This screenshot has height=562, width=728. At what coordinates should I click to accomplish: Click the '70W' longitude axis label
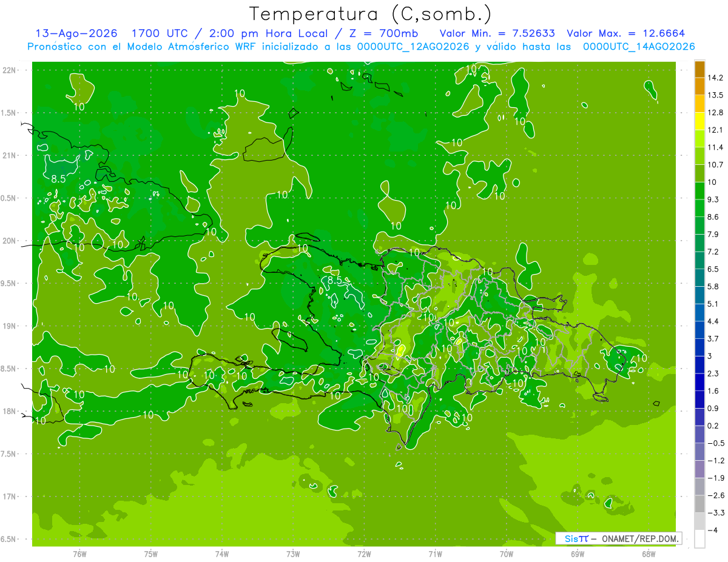[507, 554]
